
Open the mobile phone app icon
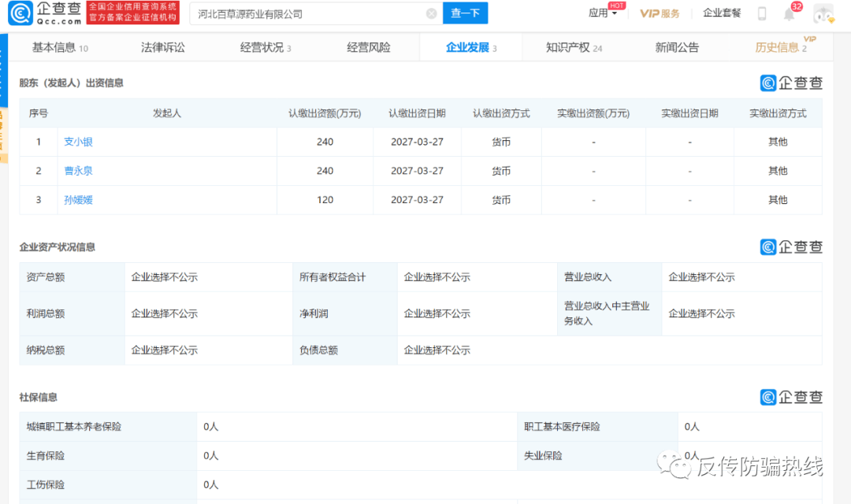762,13
